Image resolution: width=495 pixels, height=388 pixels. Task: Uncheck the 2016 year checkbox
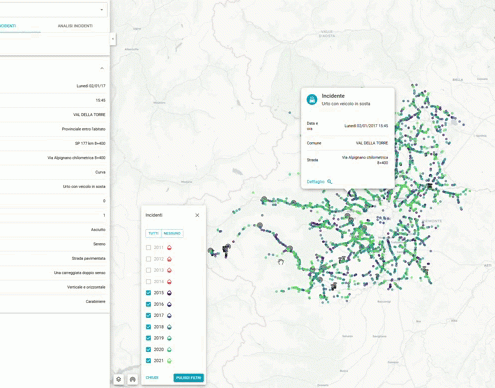point(148,304)
